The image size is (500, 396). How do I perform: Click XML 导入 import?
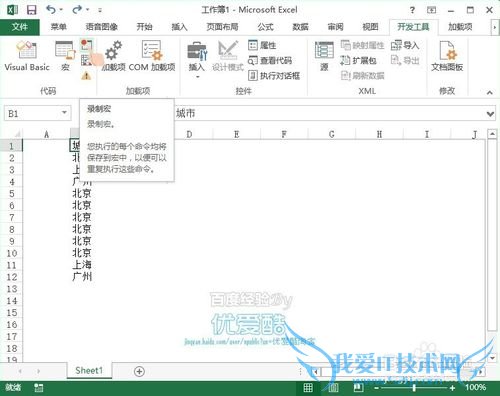pos(405,45)
